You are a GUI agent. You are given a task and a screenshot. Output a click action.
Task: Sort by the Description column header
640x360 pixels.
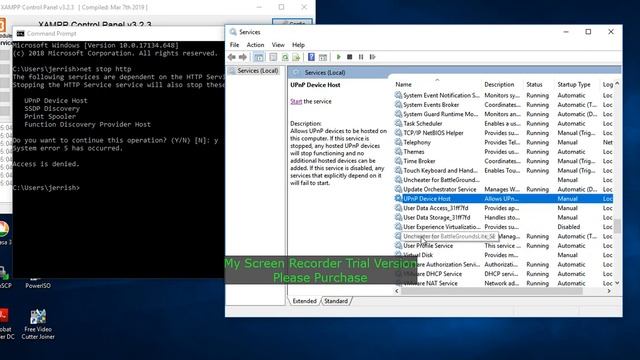[x=499, y=84]
